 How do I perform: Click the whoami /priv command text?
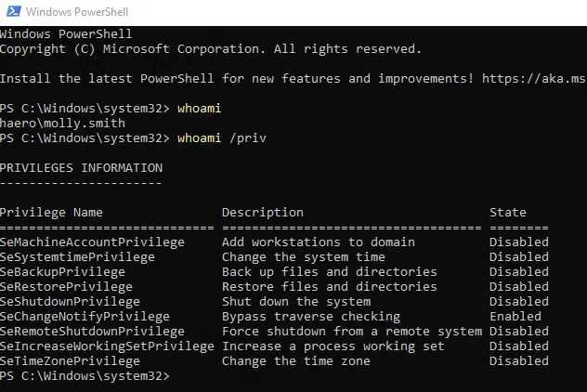point(222,138)
